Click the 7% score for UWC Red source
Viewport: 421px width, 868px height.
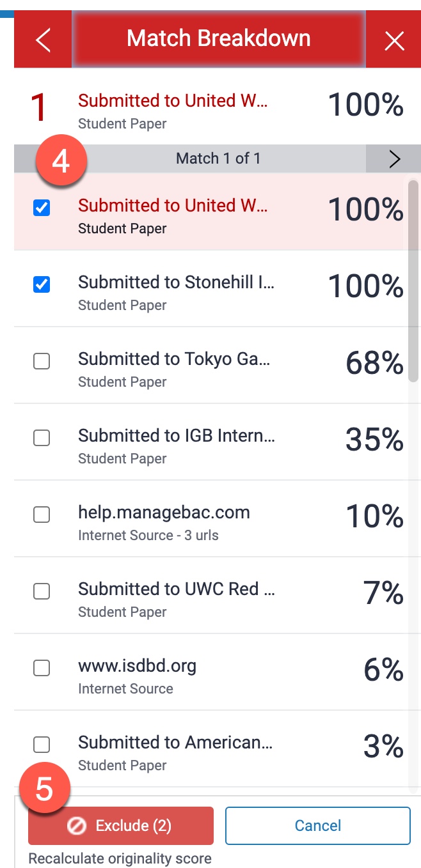[x=383, y=593]
